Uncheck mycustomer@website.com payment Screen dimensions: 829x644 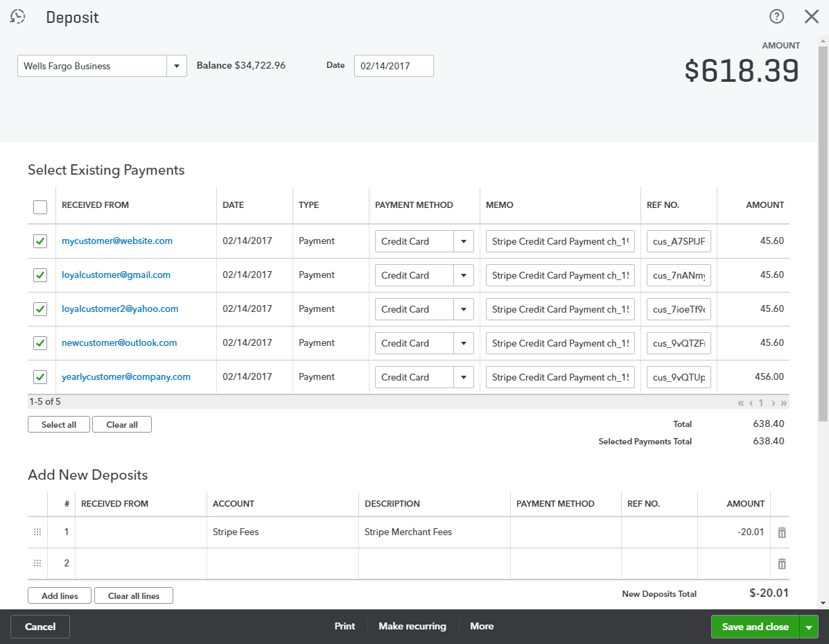point(40,241)
